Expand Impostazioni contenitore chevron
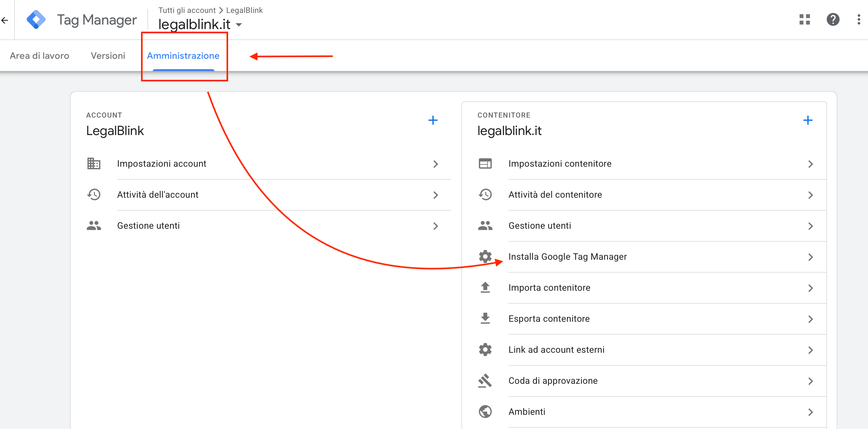 [810, 164]
